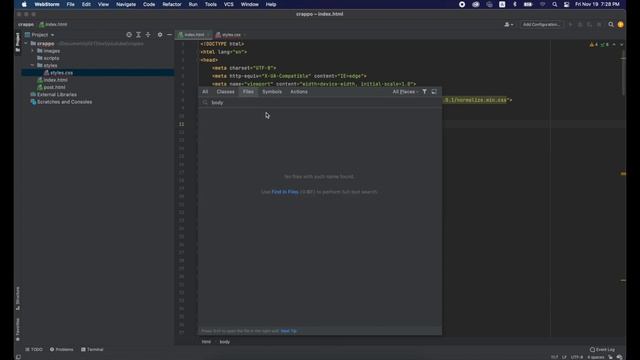The image size is (640, 360).
Task: Select styles.css in project tree
Action: click(x=98, y=73)
